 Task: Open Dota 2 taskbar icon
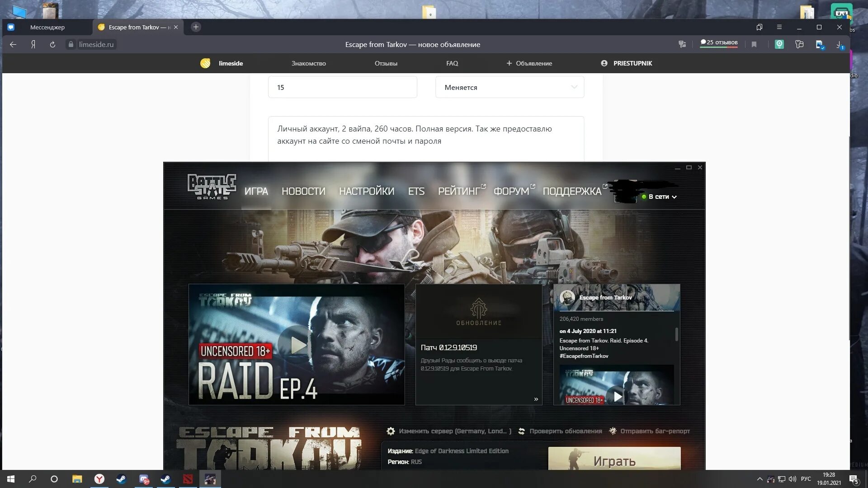pos(188,479)
